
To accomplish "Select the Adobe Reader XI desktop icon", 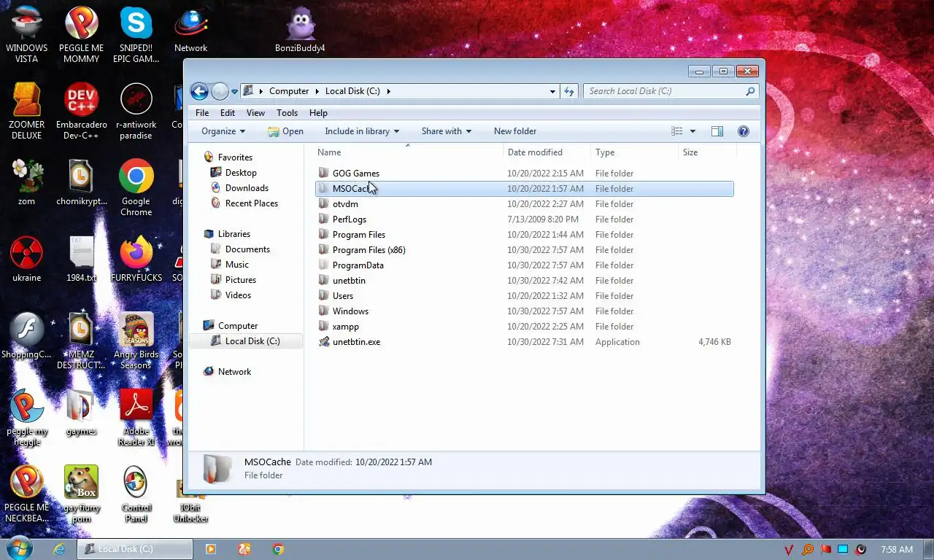I will point(136,417).
